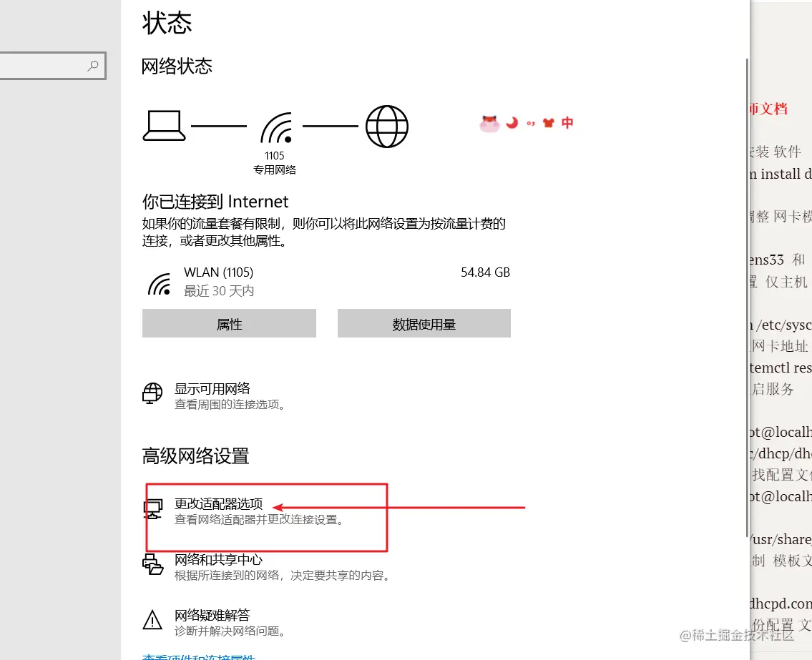Click the 网络和共享中心 icon
Image resolution: width=812 pixels, height=660 pixels.
(x=153, y=564)
